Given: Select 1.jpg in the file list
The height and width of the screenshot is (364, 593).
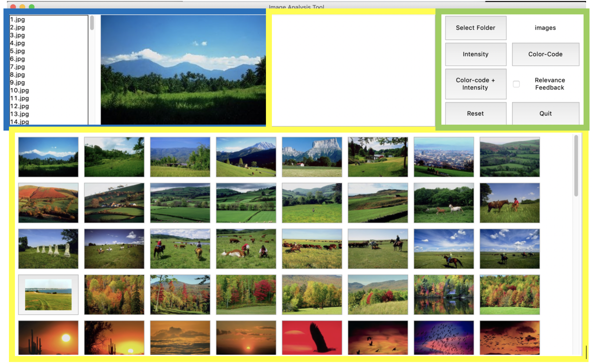Looking at the screenshot, I should point(17,19).
